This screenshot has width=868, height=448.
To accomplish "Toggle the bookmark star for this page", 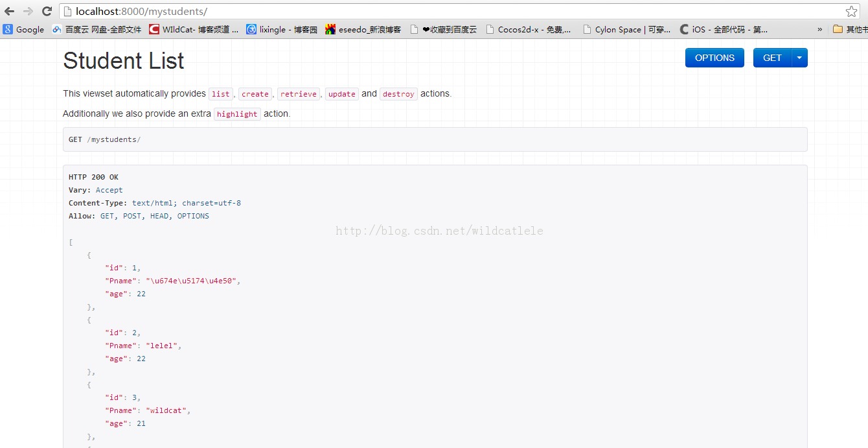I will point(852,11).
